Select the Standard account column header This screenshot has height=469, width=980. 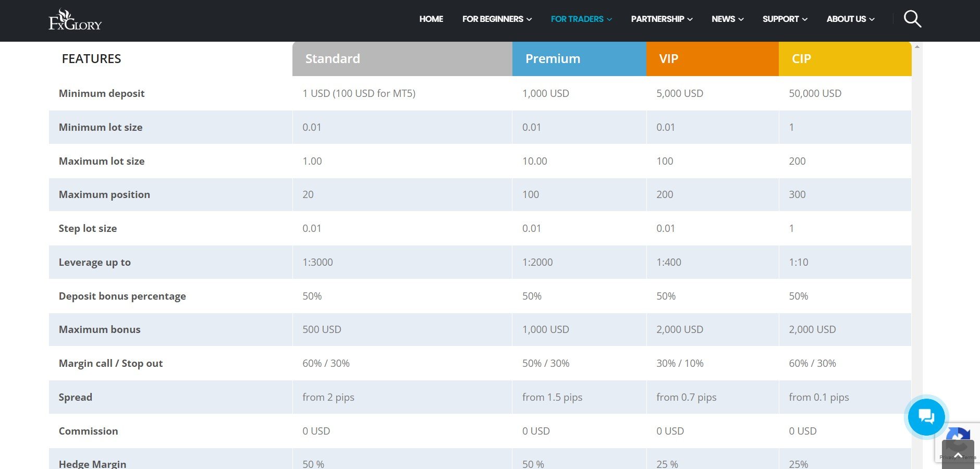click(402, 59)
